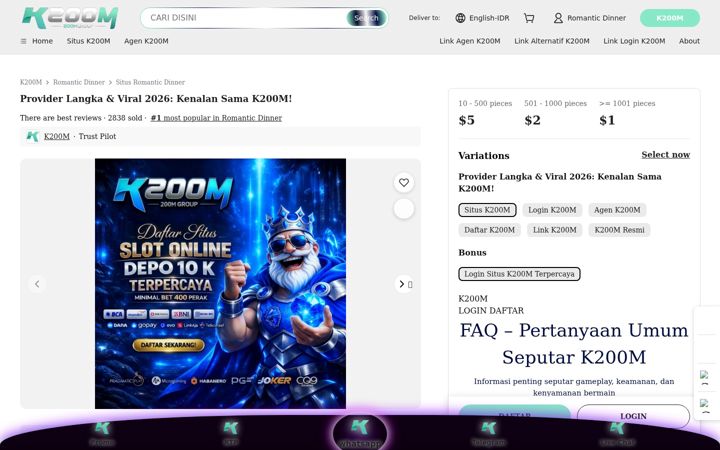
Task: Click the $2 price for 501 - 1000 pieces
Action: coord(533,120)
